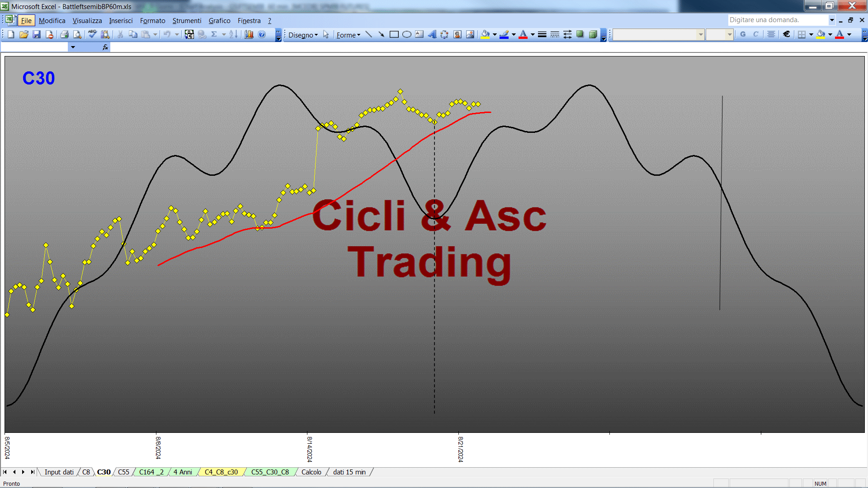The height and width of the screenshot is (488, 868).
Task: Click the Cut scissors icon
Action: pos(120,34)
